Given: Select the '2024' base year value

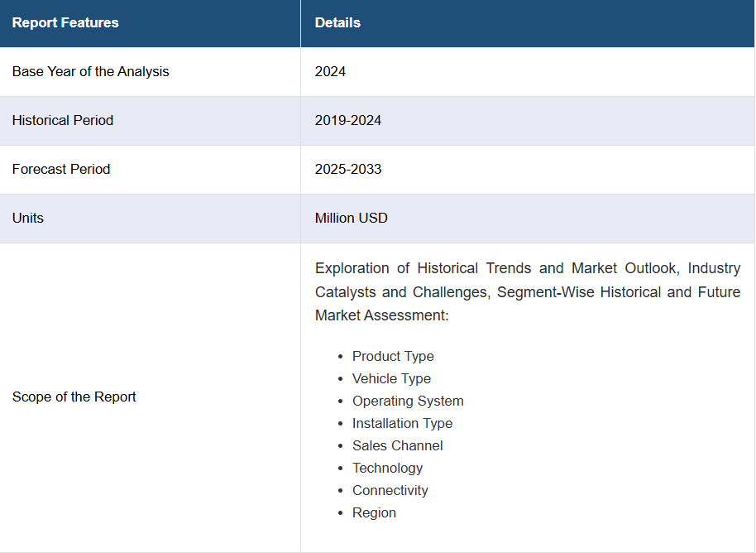Looking at the screenshot, I should coord(330,71).
